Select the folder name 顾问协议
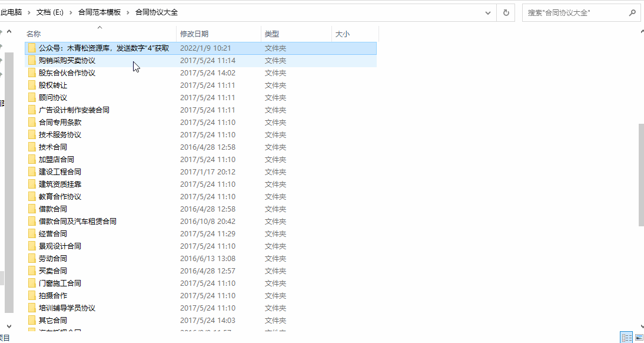This screenshot has height=343, width=644. pos(53,97)
